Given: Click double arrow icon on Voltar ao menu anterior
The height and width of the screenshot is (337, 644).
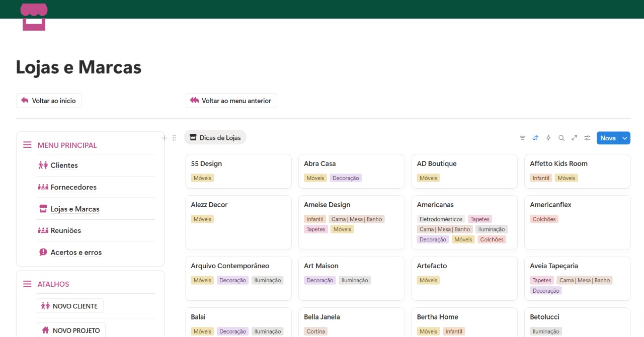Looking at the screenshot, I should coord(195,101).
